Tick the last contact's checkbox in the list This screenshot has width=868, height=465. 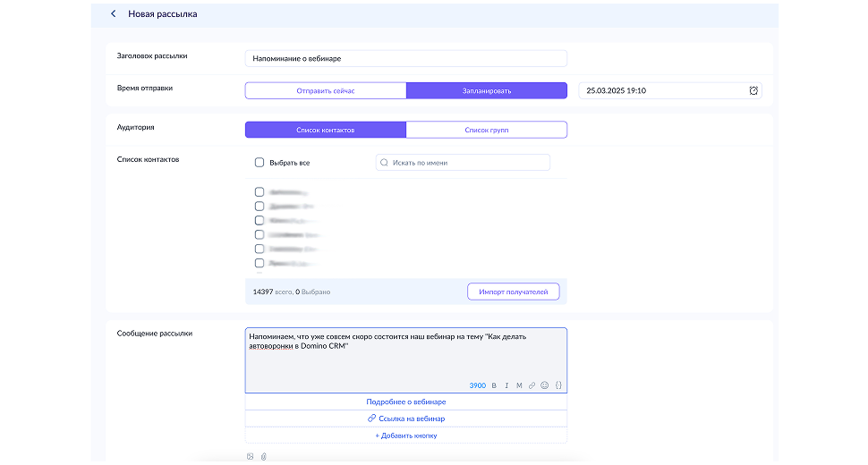point(260,263)
